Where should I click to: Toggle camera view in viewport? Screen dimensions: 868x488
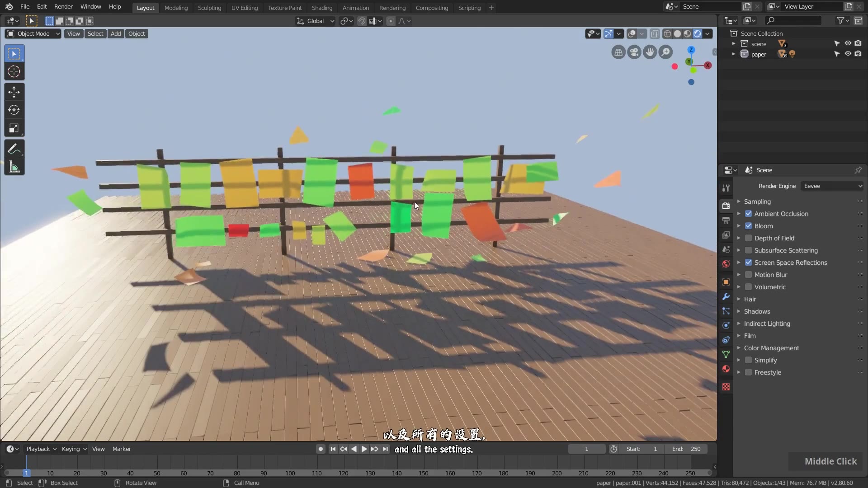634,52
